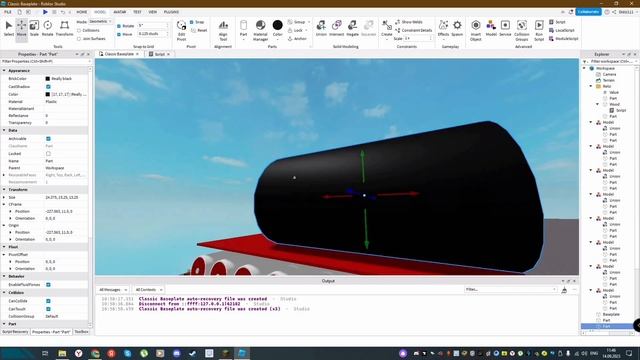640x360 pixels.
Task: Anchor the selected part
Action: pos(297,38)
